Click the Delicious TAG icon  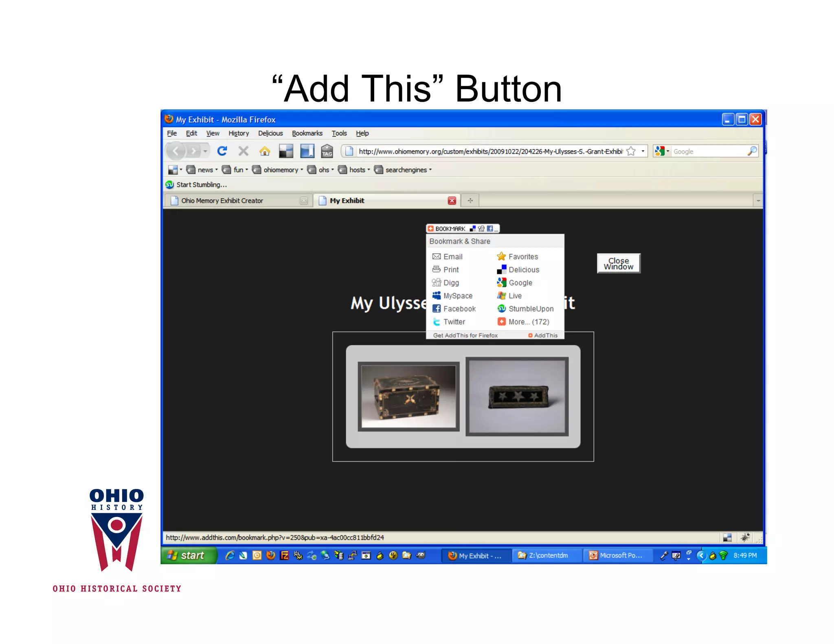pos(327,151)
